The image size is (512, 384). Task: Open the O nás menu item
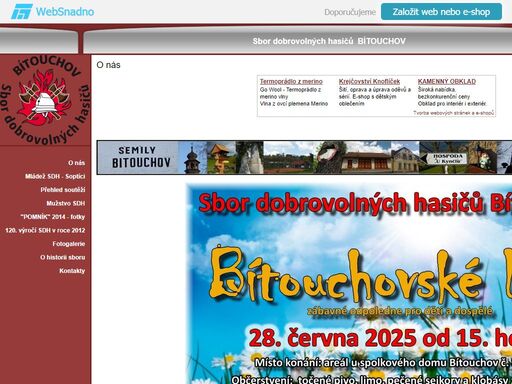click(76, 163)
